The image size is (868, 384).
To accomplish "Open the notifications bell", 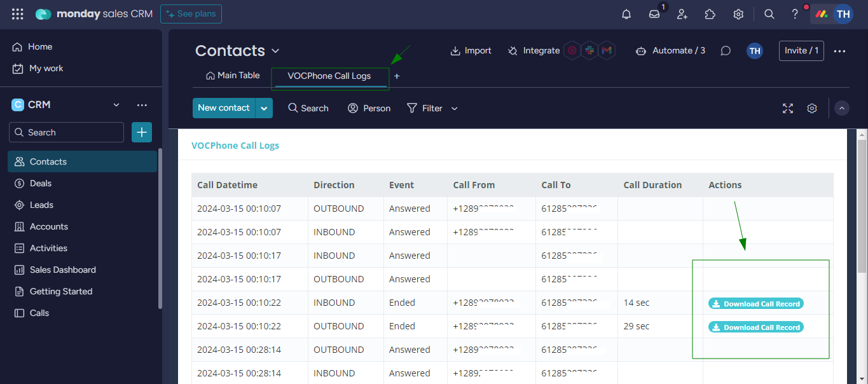I will [626, 14].
